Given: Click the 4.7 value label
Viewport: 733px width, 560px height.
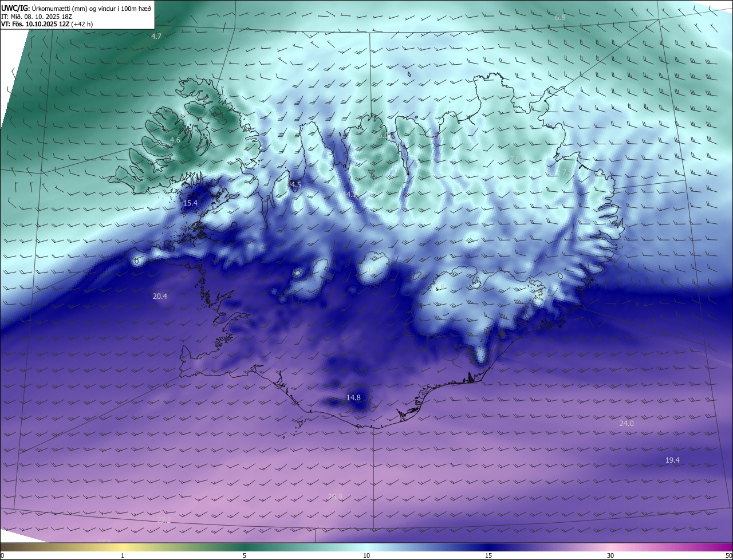Looking at the screenshot, I should pos(156,36).
